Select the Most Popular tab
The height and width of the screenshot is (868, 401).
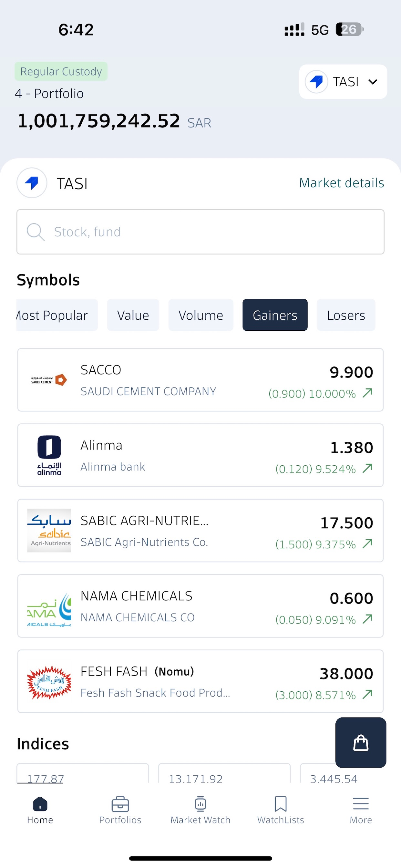tap(57, 315)
